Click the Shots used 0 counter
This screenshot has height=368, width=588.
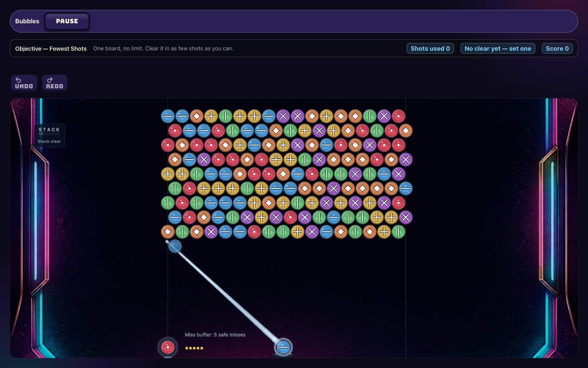(x=430, y=48)
